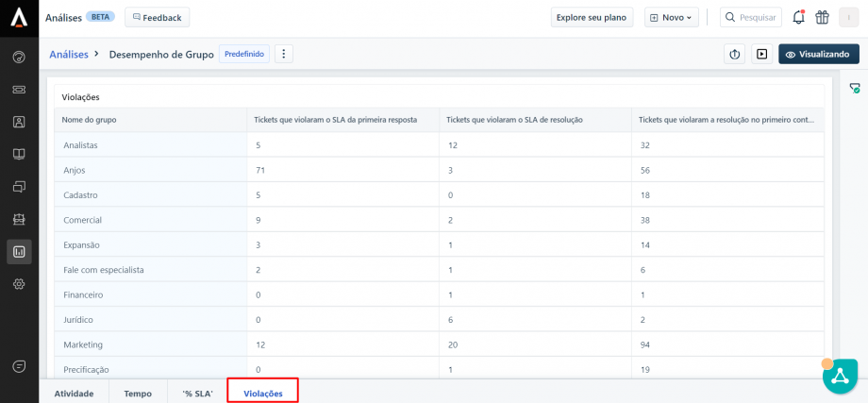Image resolution: width=868 pixels, height=403 pixels.
Task: Click the filter icon on right panel
Action: [x=855, y=88]
